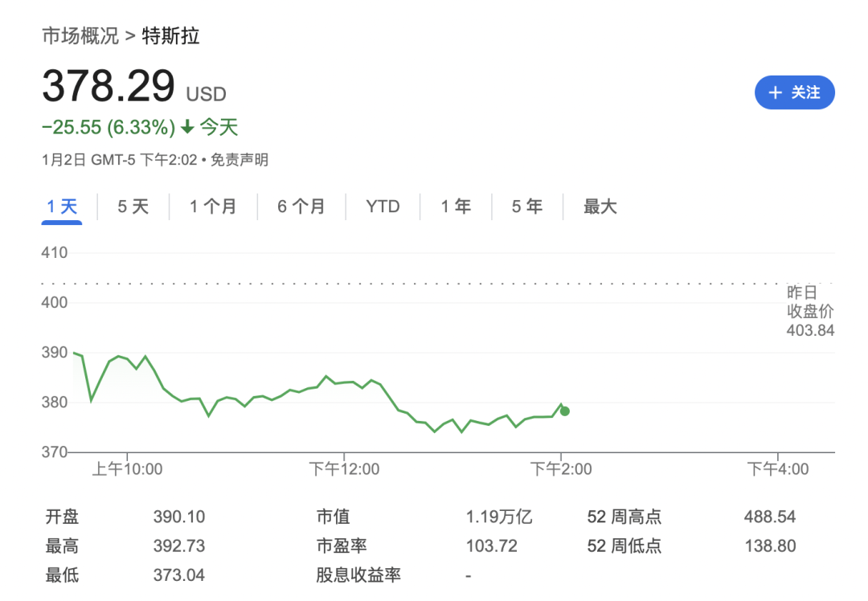Click the 昨日收盘价 403.84 label
This screenshot has height=601, width=868.
coord(810,312)
